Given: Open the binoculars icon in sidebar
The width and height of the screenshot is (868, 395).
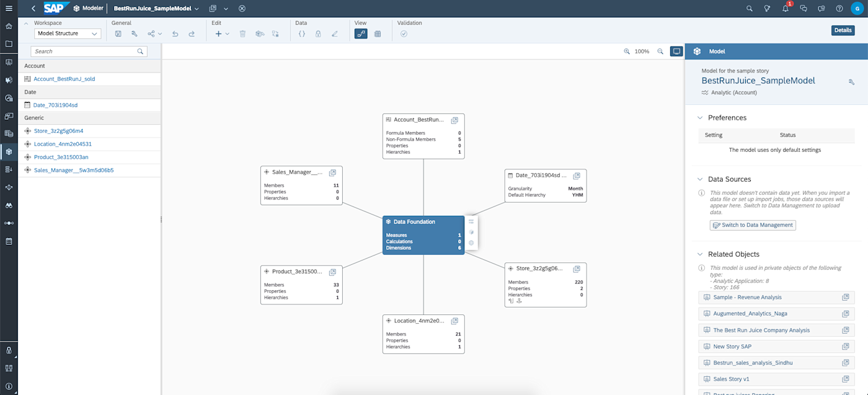Looking at the screenshot, I should coord(9,205).
